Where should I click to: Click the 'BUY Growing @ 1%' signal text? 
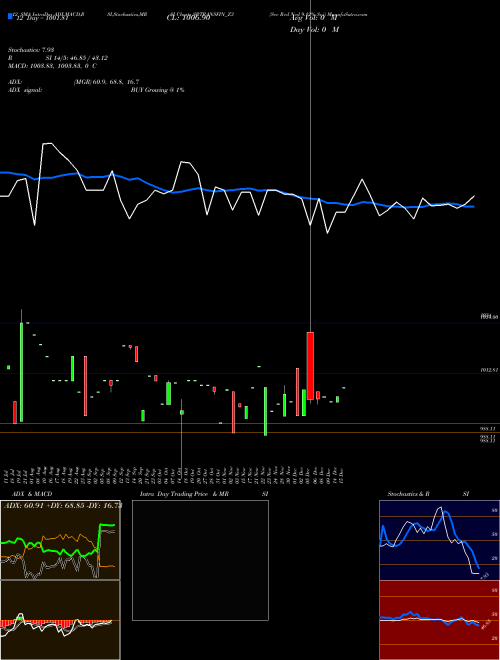[157, 90]
